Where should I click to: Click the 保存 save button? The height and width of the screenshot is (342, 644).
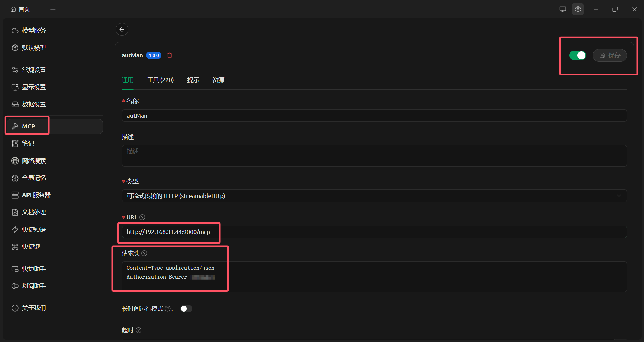tap(609, 55)
